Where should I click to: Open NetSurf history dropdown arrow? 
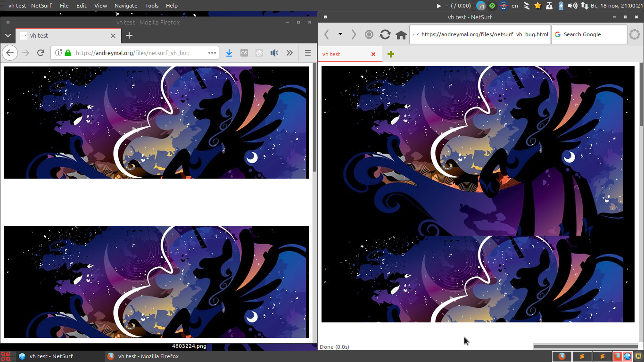(340, 34)
